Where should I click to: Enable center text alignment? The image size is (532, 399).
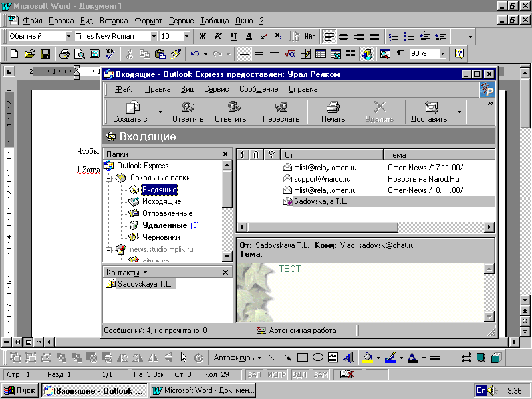[344, 36]
